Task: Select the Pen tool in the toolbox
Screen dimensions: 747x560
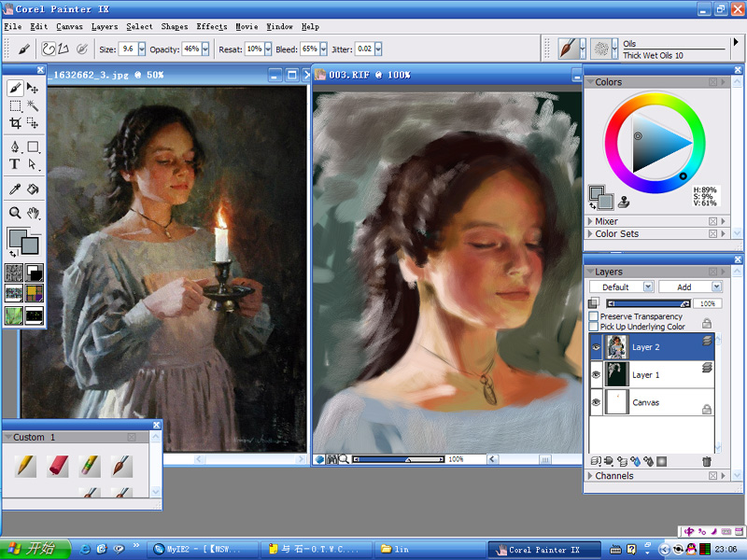Action: click(x=15, y=147)
